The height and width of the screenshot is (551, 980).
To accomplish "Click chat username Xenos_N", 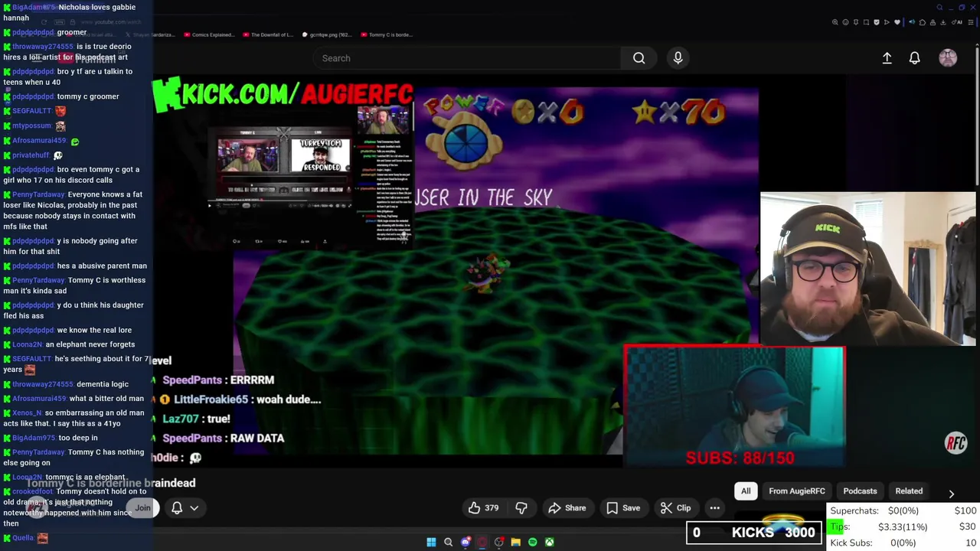I will tap(27, 412).
